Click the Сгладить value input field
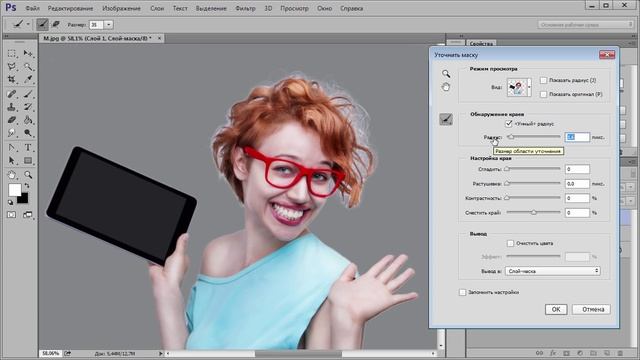640x360 pixels. pos(577,169)
